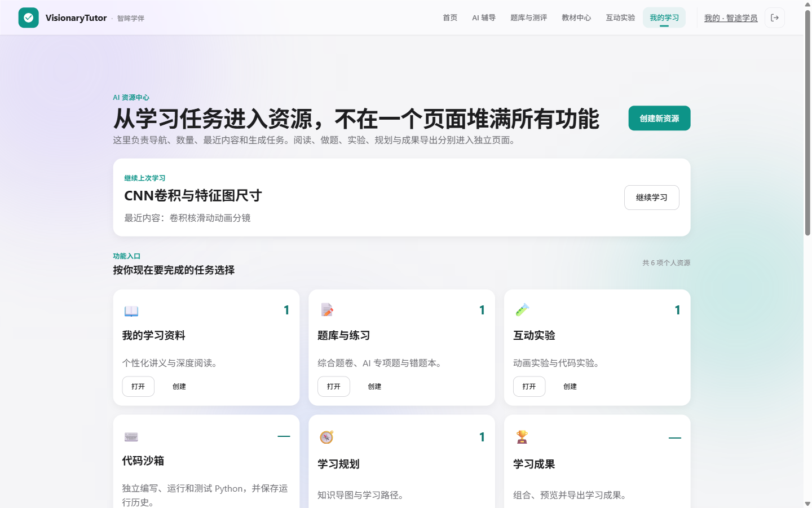Click the 功能入口 section label
Screen dimensions: 812x508
pyautogui.click(x=127, y=256)
